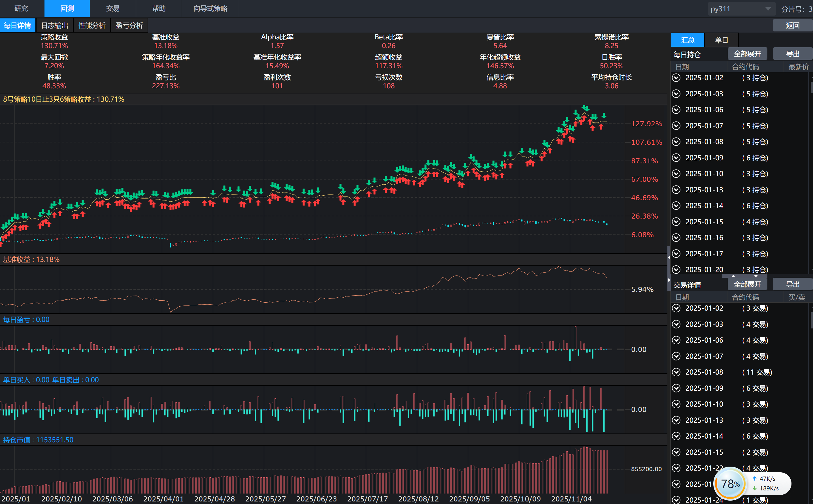Expand trades row for 2025-01-14

(676, 436)
